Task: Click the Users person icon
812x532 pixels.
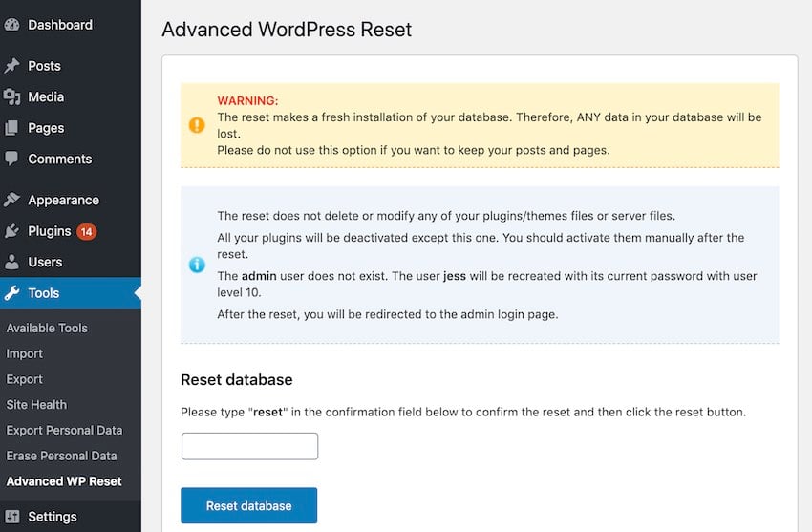Action: pyautogui.click(x=11, y=262)
